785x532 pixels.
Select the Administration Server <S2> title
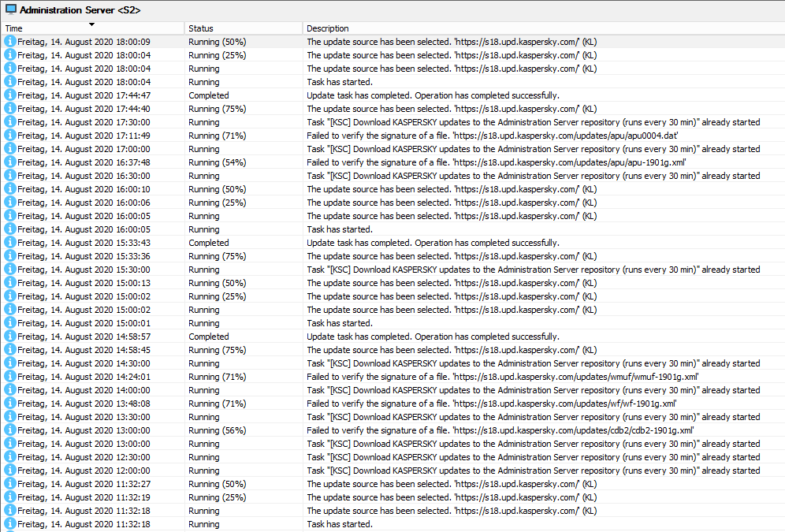point(80,10)
